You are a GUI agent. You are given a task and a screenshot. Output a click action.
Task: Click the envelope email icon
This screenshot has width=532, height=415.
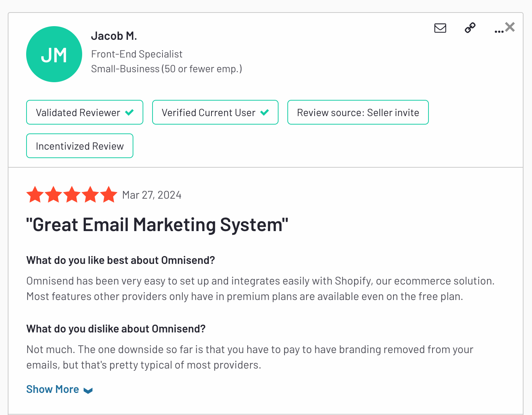point(440,28)
